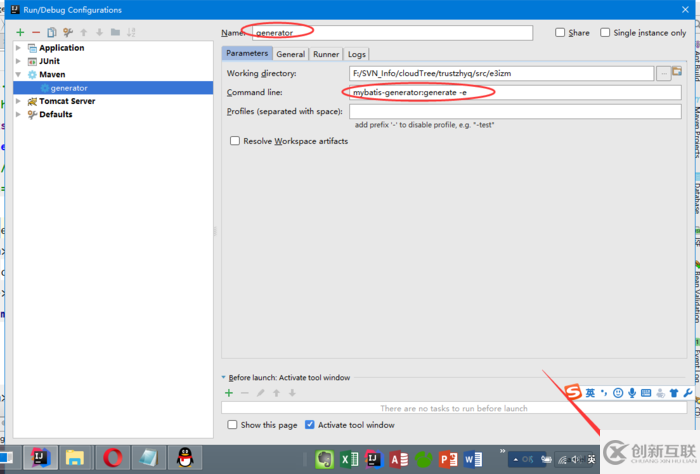Open Sogou settings wrench icon
Image resolution: width=700 pixels, height=474 pixels.
[688, 393]
